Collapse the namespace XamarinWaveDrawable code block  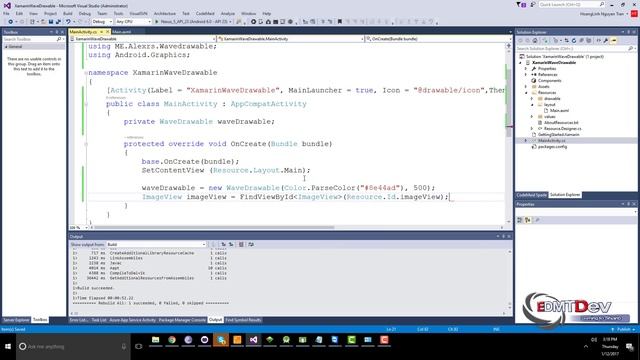86,73
